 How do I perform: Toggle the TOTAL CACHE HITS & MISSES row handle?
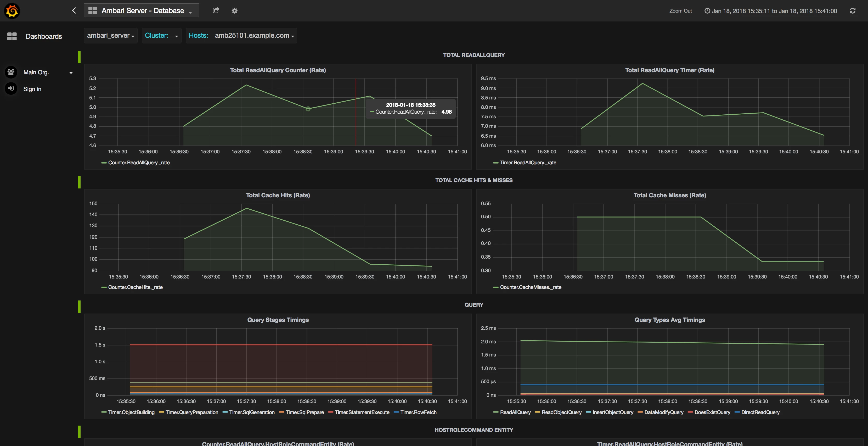(79, 182)
